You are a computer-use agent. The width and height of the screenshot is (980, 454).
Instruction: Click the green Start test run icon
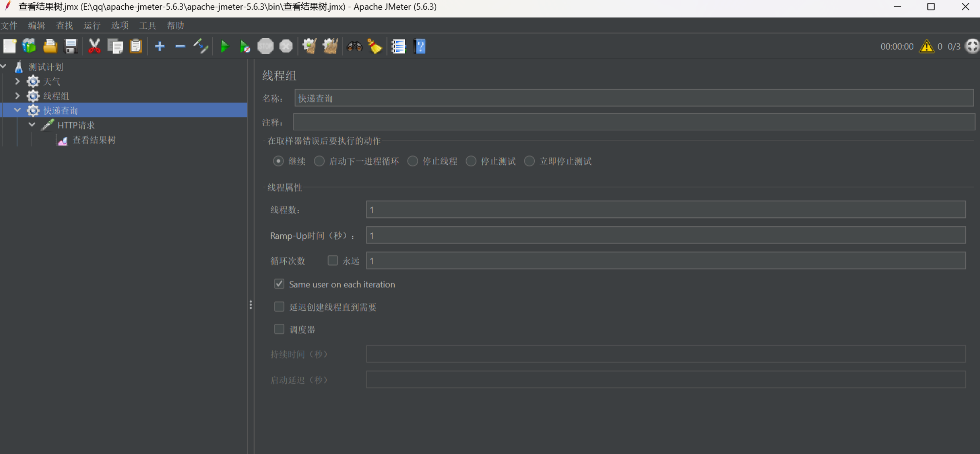click(x=224, y=47)
